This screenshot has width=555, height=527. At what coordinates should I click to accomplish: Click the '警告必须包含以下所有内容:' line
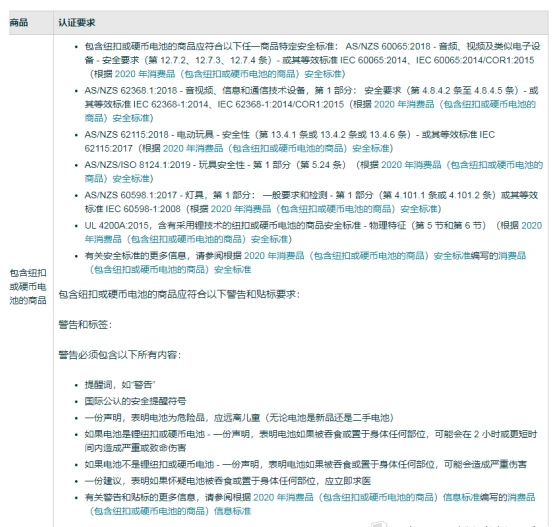[119, 355]
